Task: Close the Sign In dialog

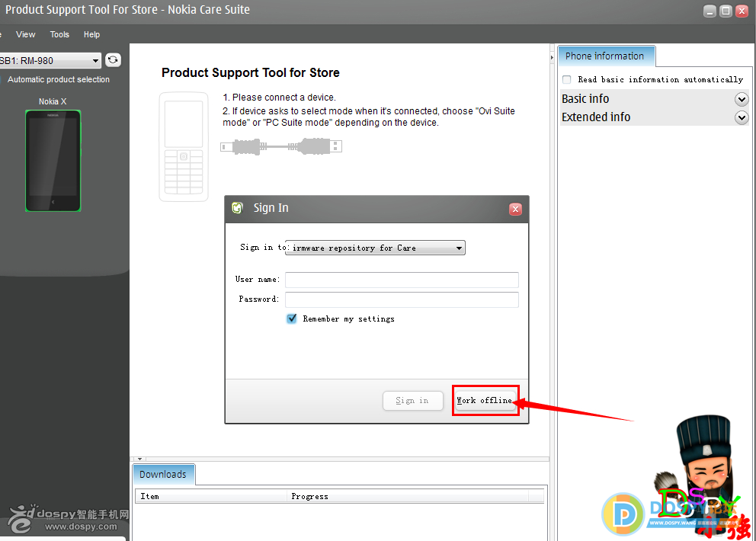Action: click(515, 209)
